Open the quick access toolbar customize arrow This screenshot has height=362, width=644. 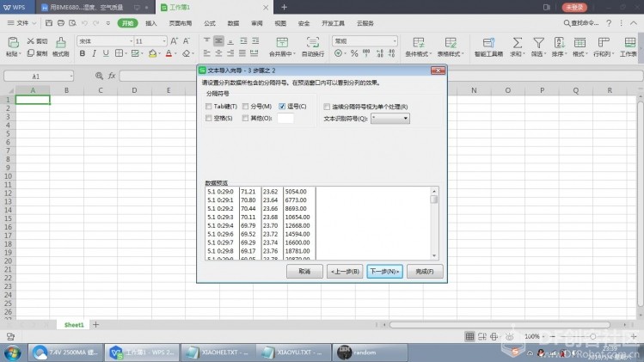click(108, 23)
